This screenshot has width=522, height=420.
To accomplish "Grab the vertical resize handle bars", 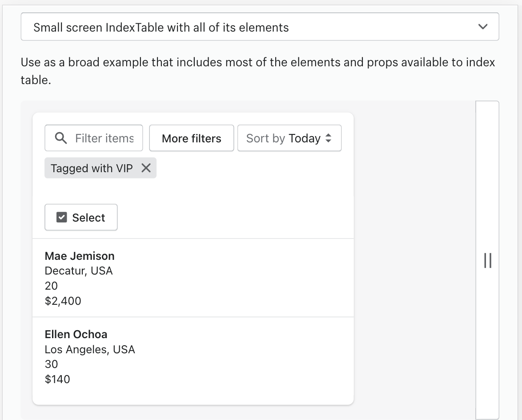I will (x=487, y=260).
